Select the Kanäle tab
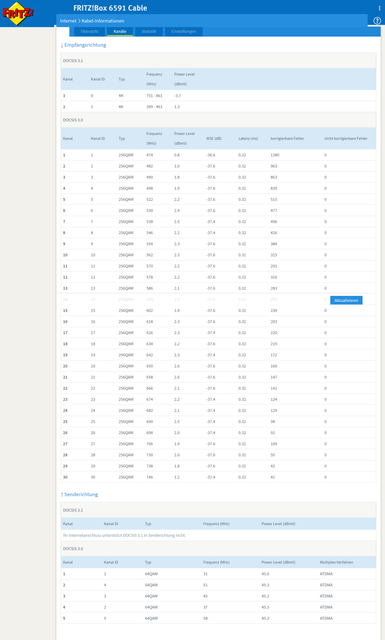Screen dimensions: 385x640 point(120,31)
